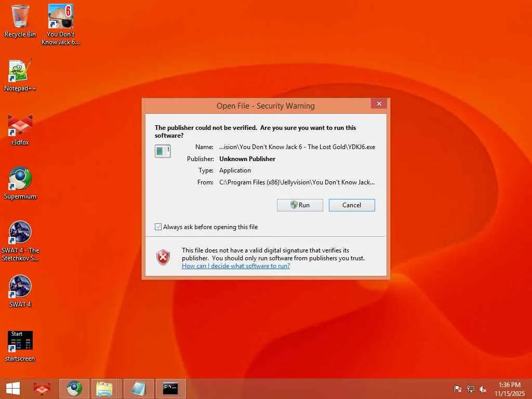Select the Notepad++ desktop shortcut
The image size is (532, 399).
coord(20,75)
